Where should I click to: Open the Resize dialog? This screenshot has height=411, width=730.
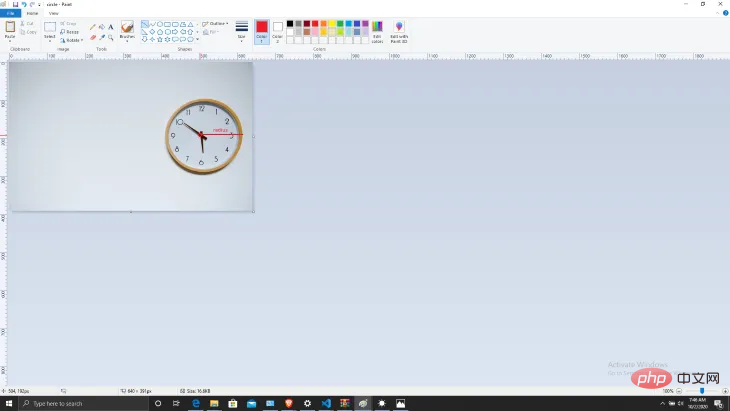(x=69, y=32)
